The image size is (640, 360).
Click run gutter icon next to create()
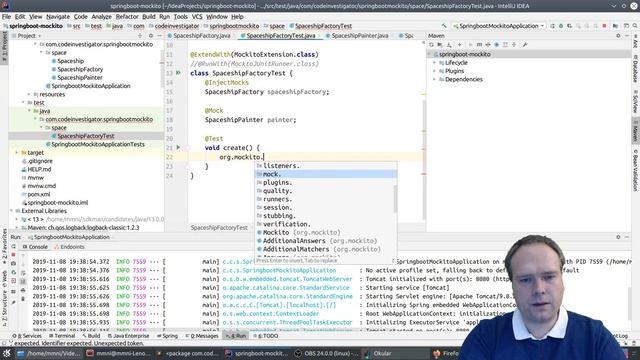pyautogui.click(x=178, y=147)
